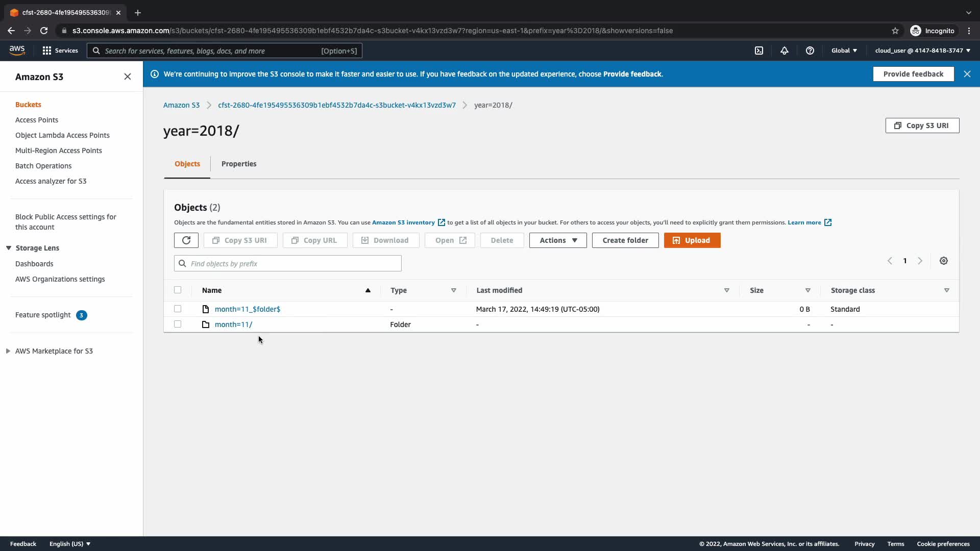Viewport: 980px width, 551px height.
Task: Tick the month=11/ folder checkbox
Action: [x=178, y=324]
